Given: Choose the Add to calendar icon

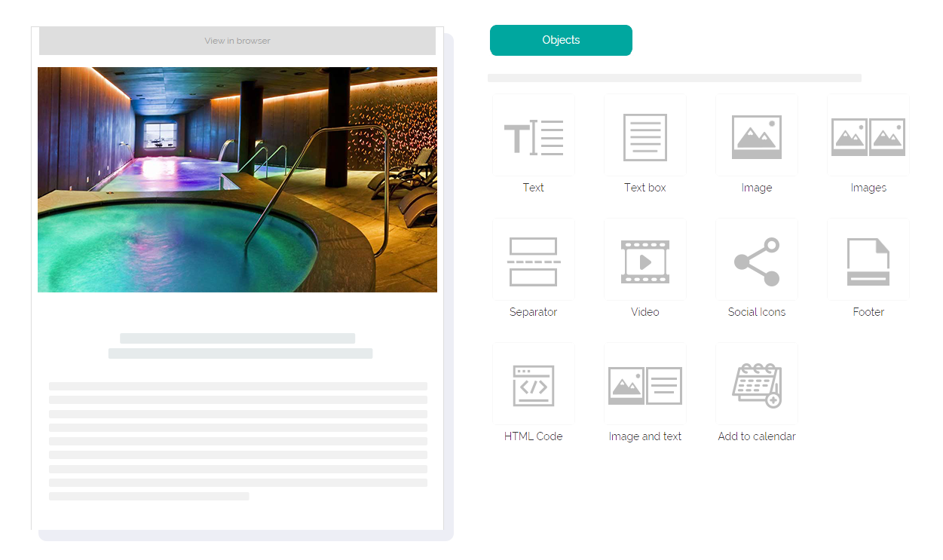Looking at the screenshot, I should tap(757, 385).
